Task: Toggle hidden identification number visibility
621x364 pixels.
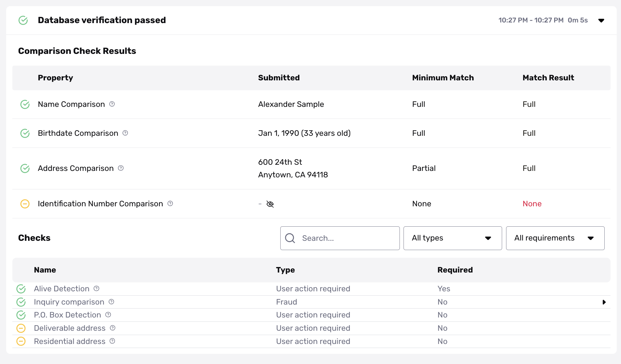Action: [270, 204]
